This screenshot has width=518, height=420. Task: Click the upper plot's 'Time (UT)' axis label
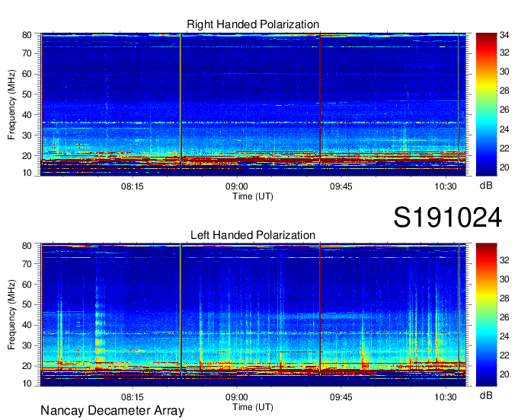tap(253, 196)
